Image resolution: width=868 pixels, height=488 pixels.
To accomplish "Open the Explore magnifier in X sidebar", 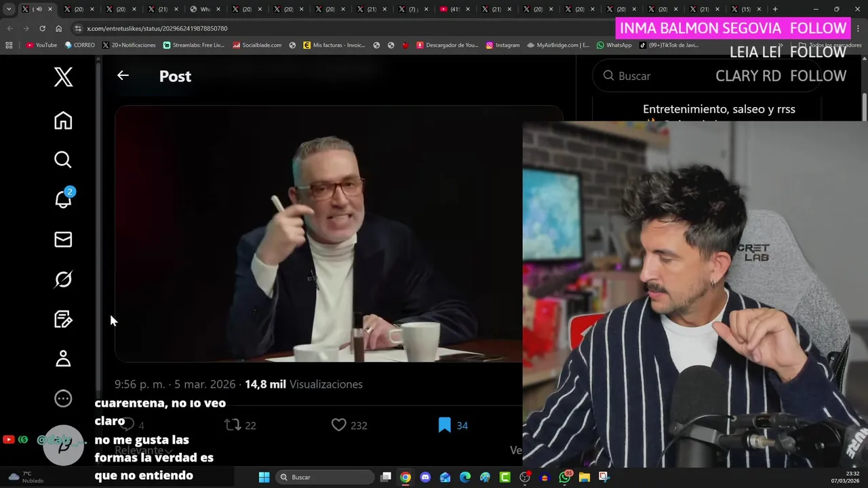I will tap(63, 160).
